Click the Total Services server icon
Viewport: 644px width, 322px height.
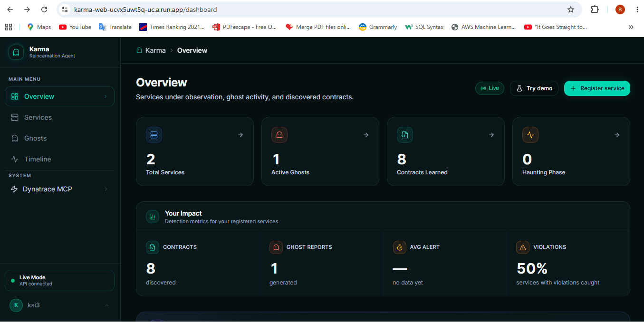pyautogui.click(x=154, y=135)
